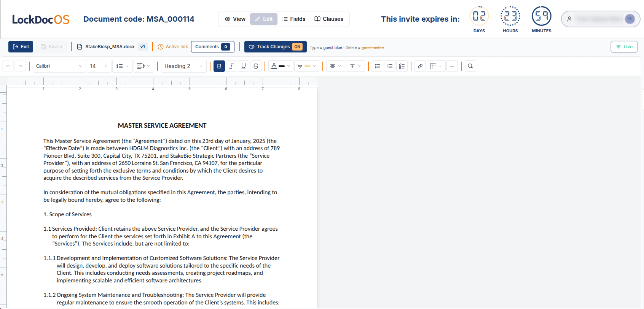Screen dimensions: 644x309
Task: Expand the vertical alignment menu
Action: click(x=355, y=66)
